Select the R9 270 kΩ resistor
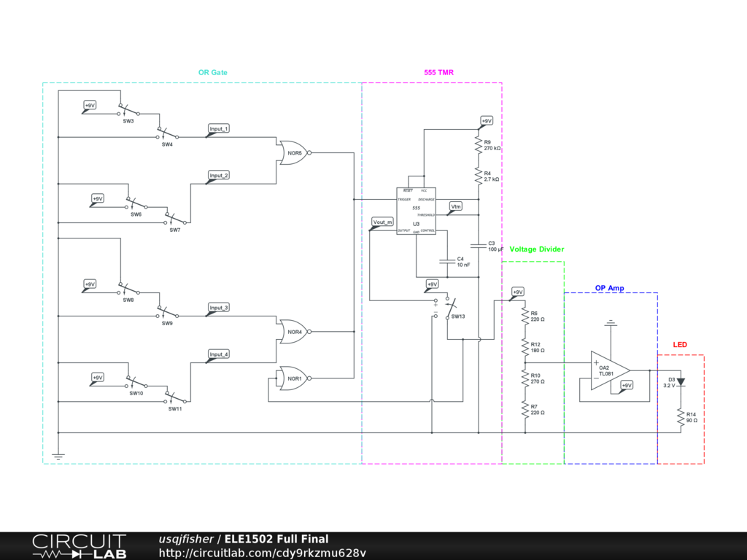Screen dimensions: 747x560 [x=479, y=146]
